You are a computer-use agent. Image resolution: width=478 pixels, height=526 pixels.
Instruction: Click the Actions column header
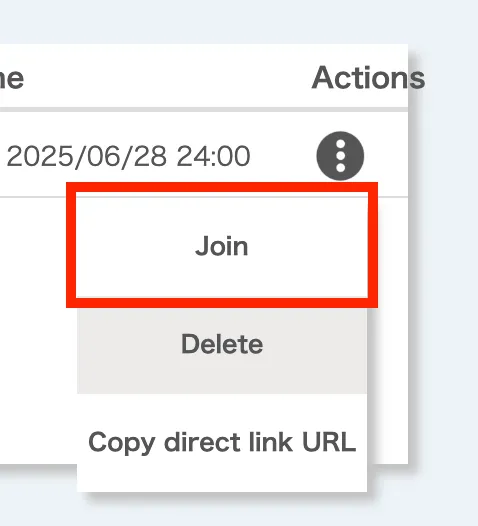coord(368,78)
